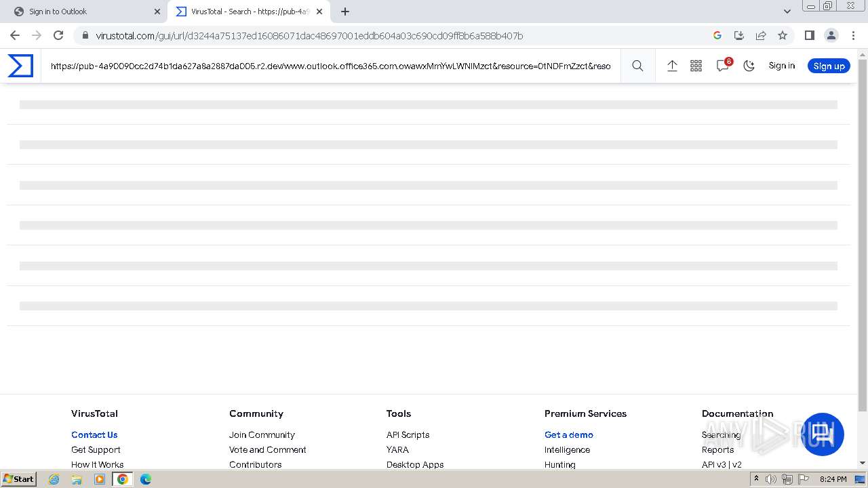Open the Chrome profile avatar
Viewport: 868px width, 488px height.
click(x=831, y=35)
